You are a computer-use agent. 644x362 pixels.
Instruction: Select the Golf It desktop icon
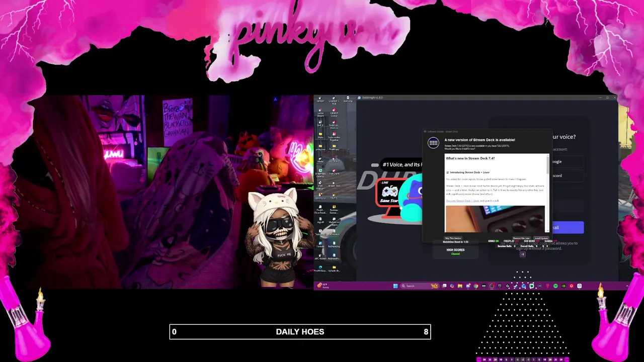pyautogui.click(x=320, y=123)
